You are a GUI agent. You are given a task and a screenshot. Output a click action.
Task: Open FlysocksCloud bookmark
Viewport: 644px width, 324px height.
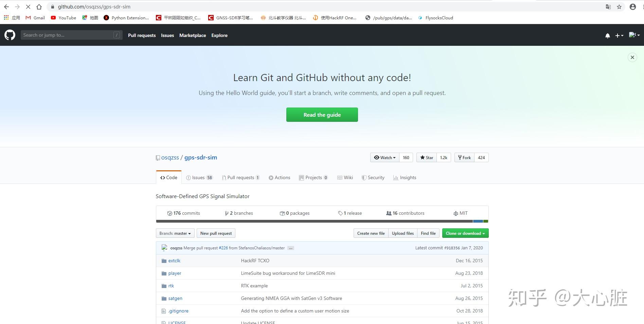coord(436,18)
